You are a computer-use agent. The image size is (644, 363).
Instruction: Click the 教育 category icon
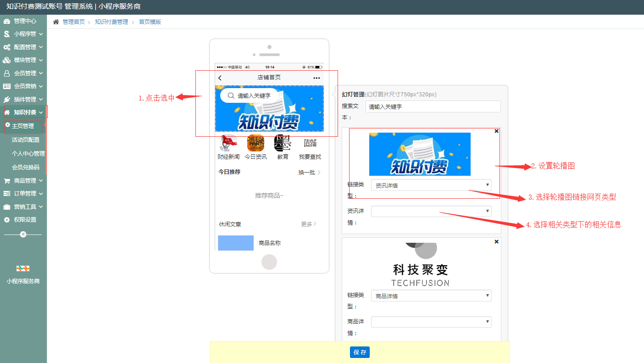pos(283,143)
